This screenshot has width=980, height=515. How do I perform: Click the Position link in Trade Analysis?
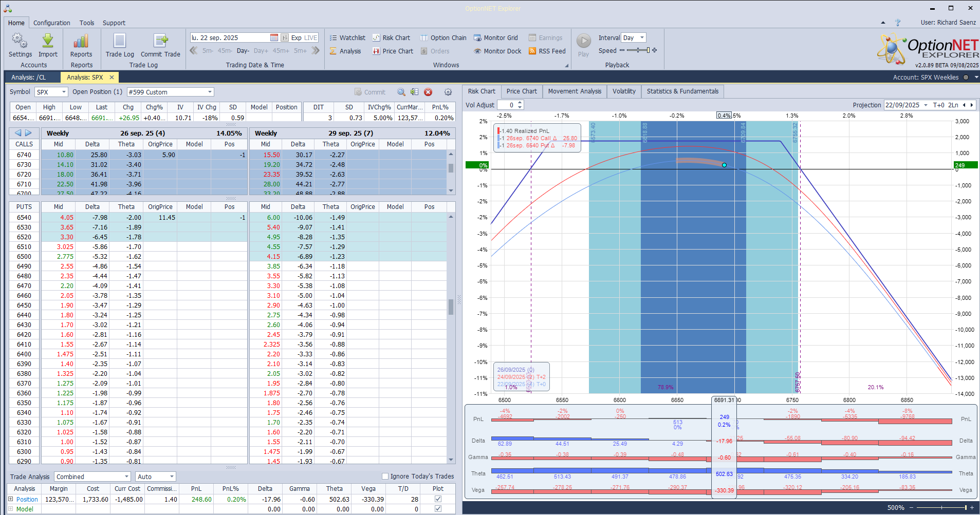(27, 499)
